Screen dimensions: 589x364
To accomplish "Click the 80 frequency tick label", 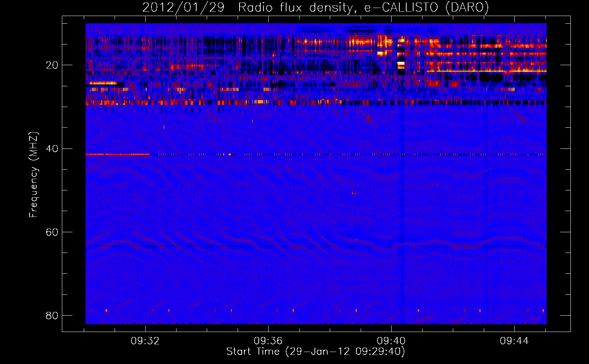I will click(x=52, y=316).
